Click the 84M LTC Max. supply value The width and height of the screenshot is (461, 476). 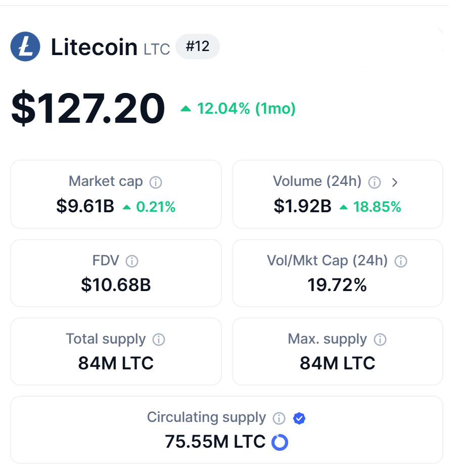(337, 363)
